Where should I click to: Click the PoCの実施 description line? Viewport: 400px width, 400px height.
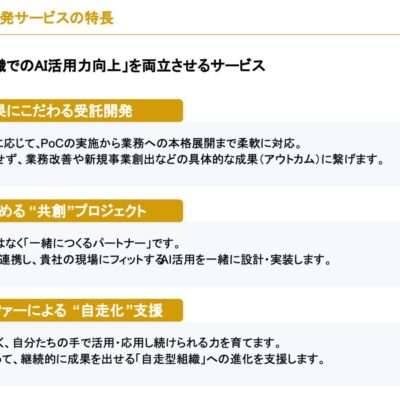[151, 144]
